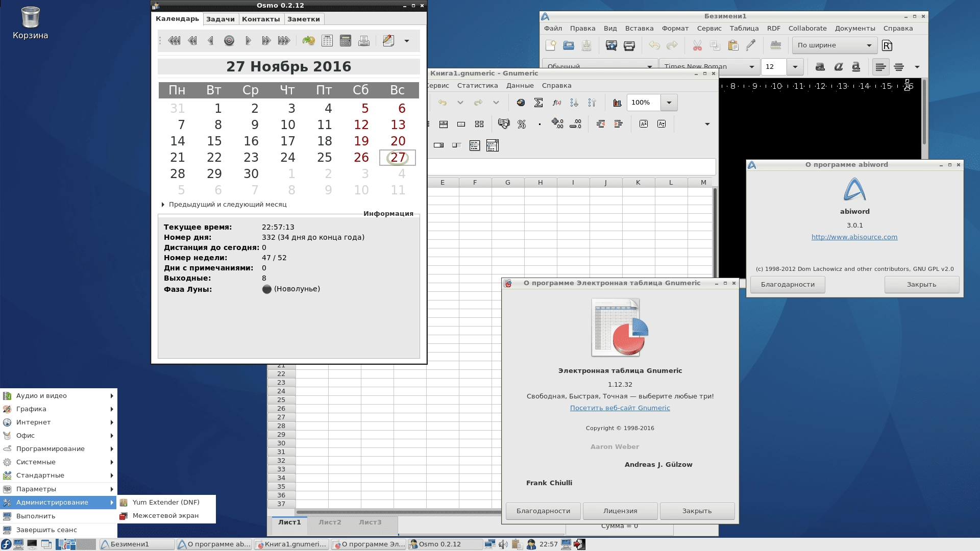Go to previous year in Osmo (triple-left arrows)
Image resolution: width=980 pixels, height=551 pixels.
pos(174,41)
